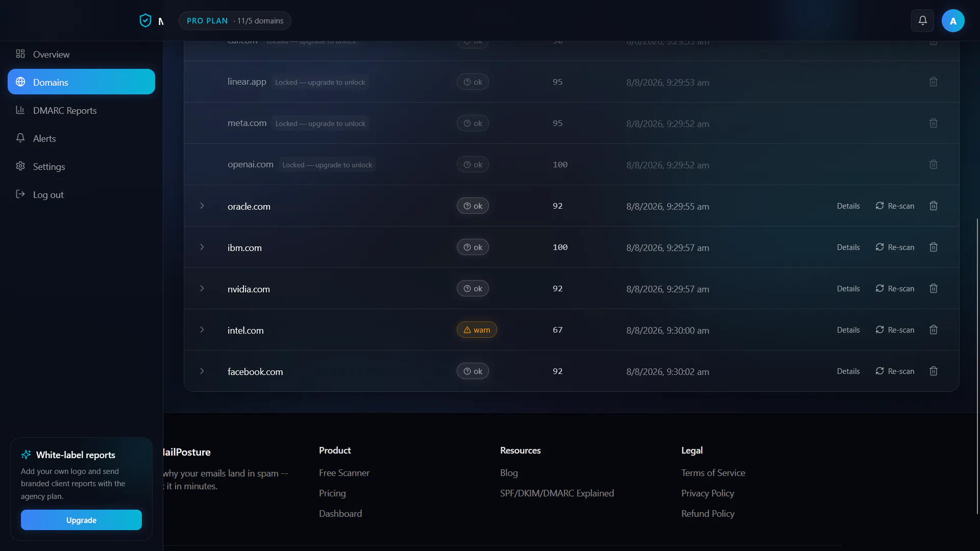This screenshot has height=551, width=980.
Task: Go to Overview in the sidebar
Action: click(81, 54)
